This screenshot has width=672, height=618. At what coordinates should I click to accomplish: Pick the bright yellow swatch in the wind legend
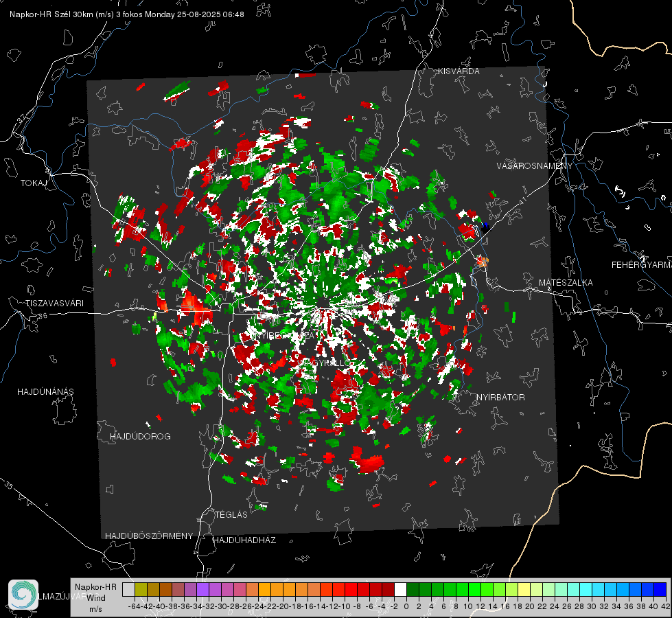[x=524, y=590]
